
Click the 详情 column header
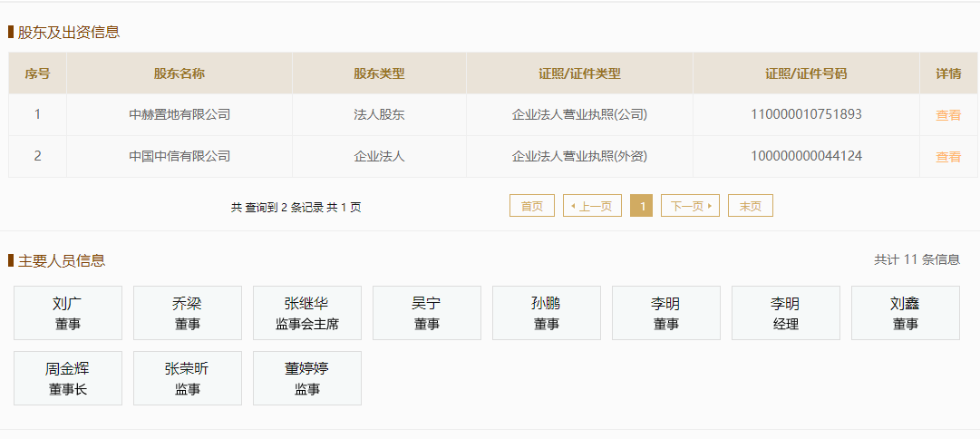(948, 73)
